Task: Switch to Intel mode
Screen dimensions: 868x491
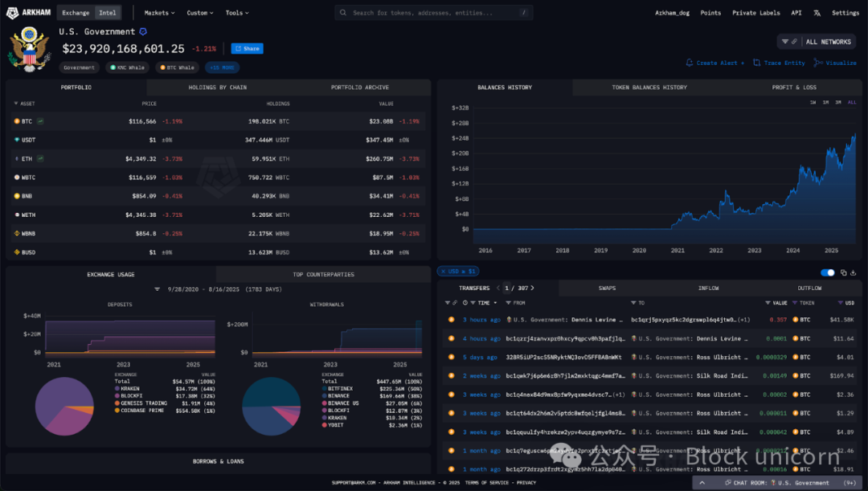Action: [x=107, y=13]
